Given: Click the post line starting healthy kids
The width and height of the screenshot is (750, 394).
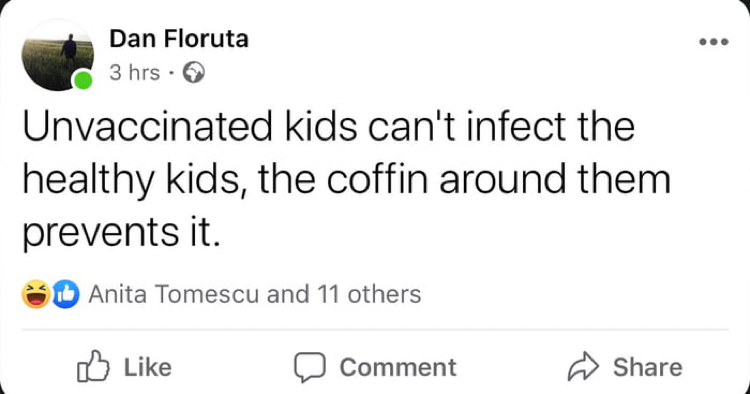Looking at the screenshot, I should (346, 180).
